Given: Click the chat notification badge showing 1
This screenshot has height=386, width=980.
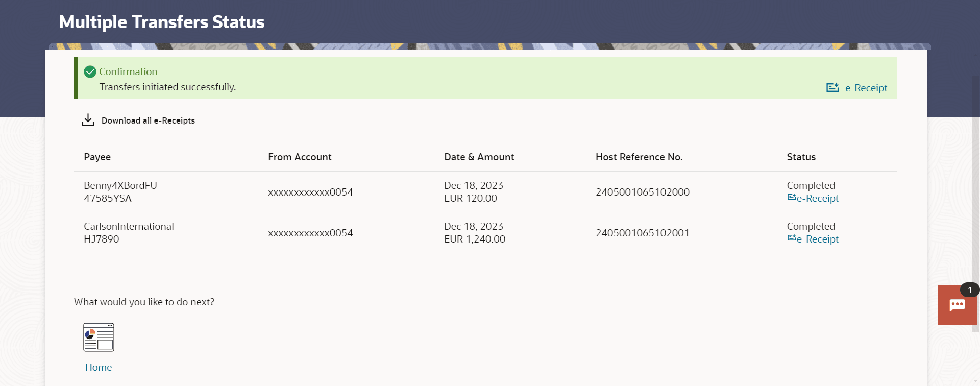Looking at the screenshot, I should [970, 290].
